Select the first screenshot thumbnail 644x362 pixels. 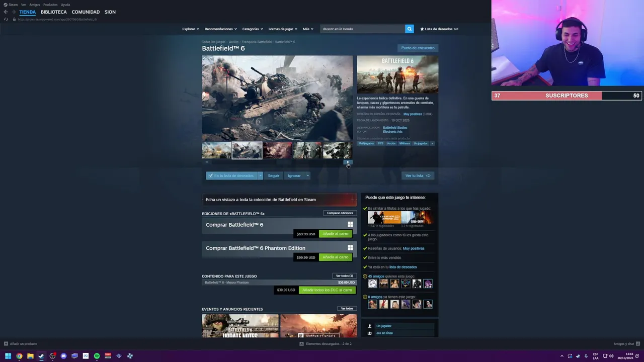point(216,150)
